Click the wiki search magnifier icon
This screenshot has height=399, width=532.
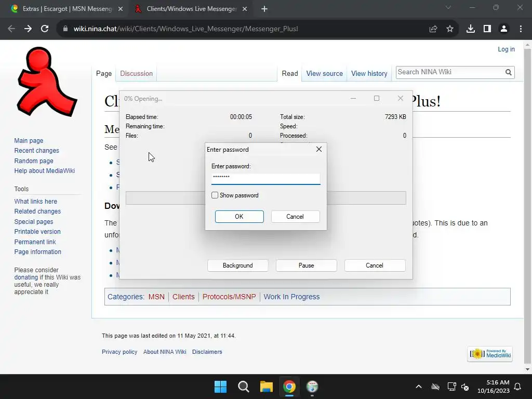click(x=508, y=72)
